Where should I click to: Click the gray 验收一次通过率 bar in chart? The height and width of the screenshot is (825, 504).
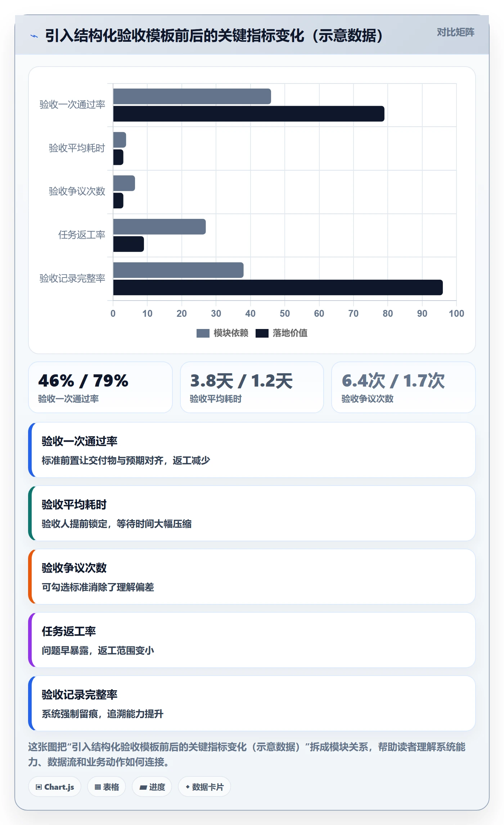coord(192,96)
